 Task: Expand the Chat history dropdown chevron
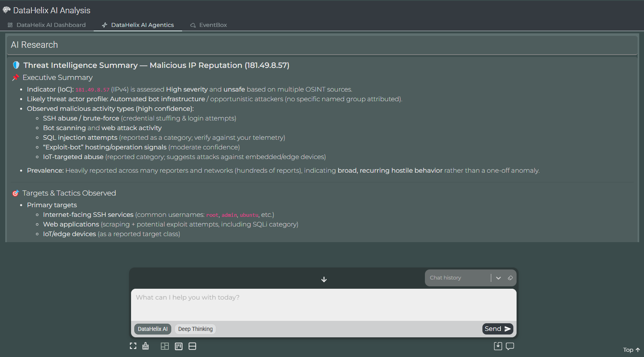[498, 278]
